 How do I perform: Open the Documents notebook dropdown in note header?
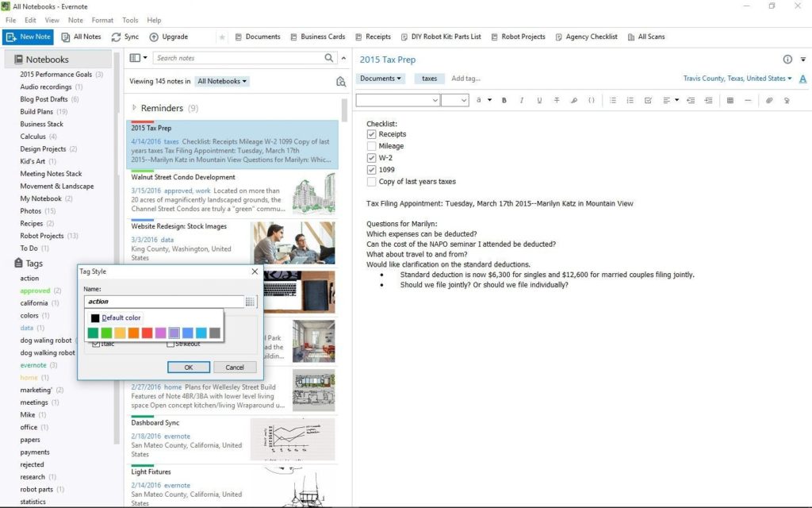click(381, 79)
